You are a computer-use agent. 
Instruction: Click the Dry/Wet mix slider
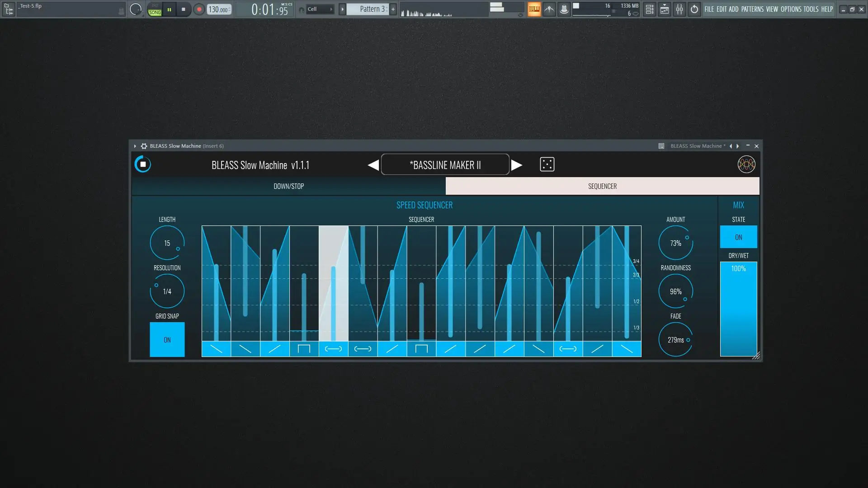pyautogui.click(x=738, y=309)
